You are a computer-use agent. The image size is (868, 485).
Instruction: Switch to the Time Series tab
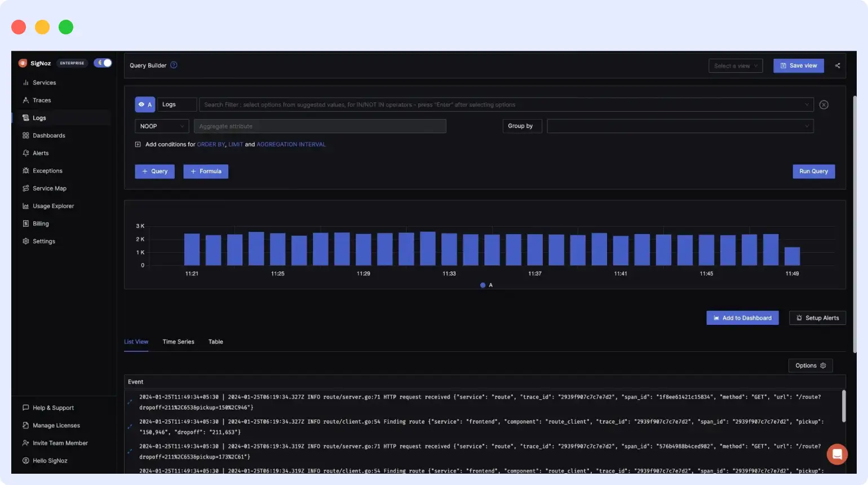[178, 342]
